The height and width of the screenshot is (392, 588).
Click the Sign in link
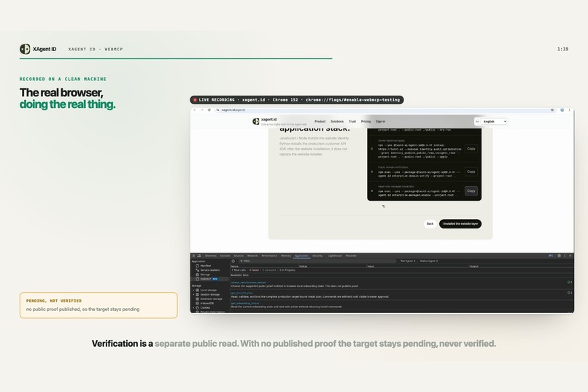tap(380, 121)
